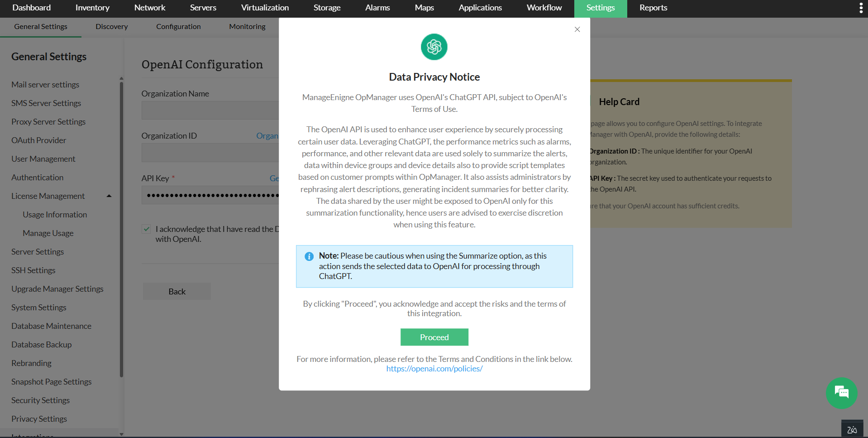Click the API Key password field

pos(210,195)
